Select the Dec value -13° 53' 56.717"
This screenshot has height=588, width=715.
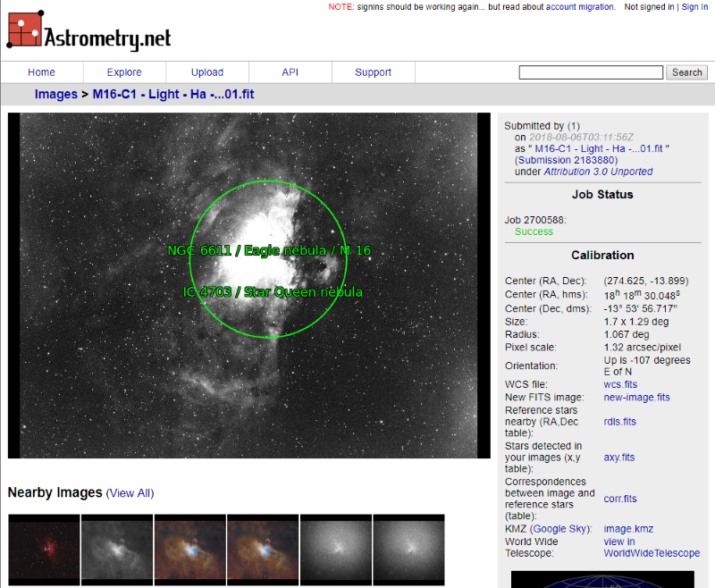click(x=640, y=308)
